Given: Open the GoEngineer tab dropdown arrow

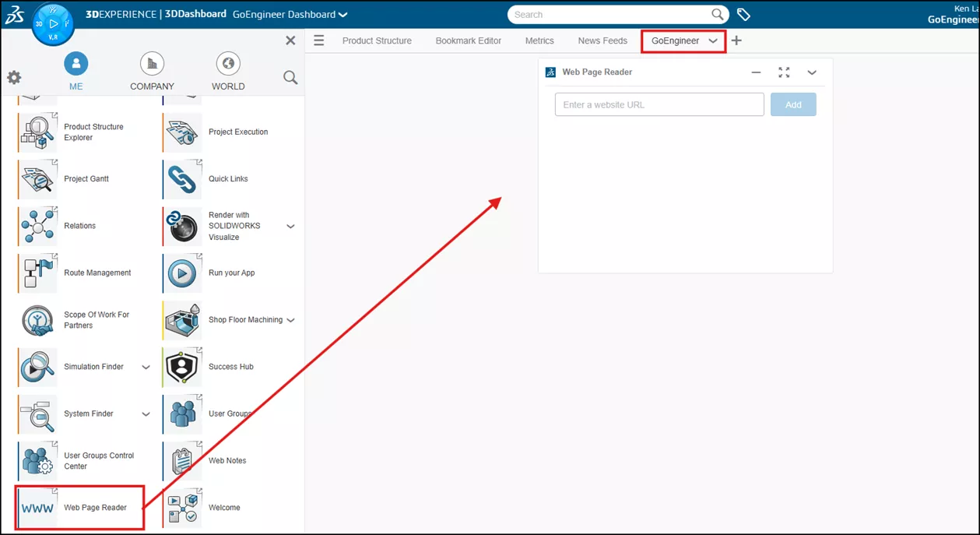Looking at the screenshot, I should [714, 40].
